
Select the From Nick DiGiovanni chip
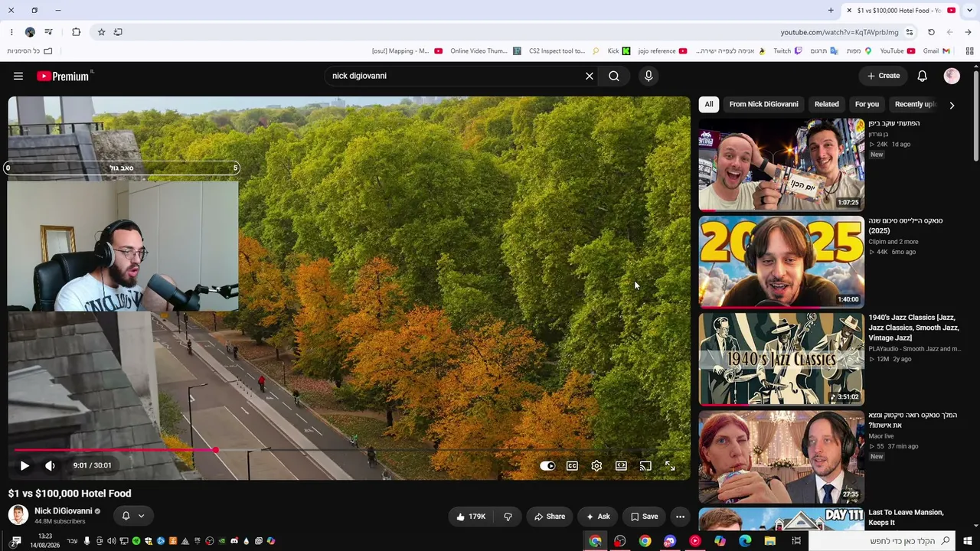763,104
